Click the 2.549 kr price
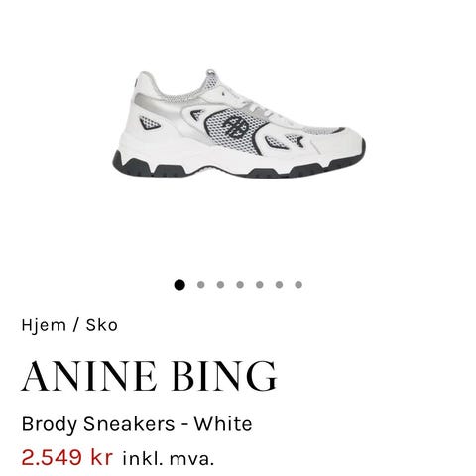This screenshot has height=476, width=476. (x=67, y=458)
